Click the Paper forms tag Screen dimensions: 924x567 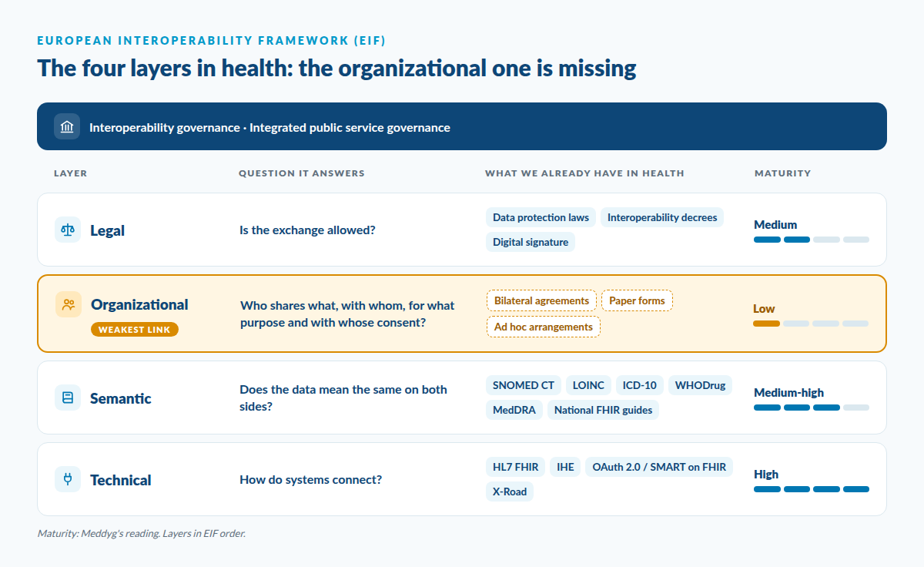(637, 300)
